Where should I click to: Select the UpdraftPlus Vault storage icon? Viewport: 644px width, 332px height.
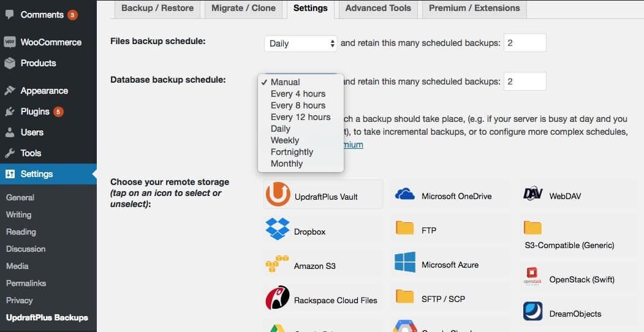[278, 195]
